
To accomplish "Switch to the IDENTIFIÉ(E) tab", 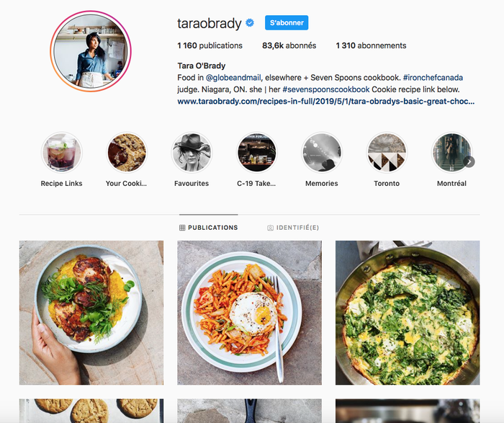I will click(293, 228).
